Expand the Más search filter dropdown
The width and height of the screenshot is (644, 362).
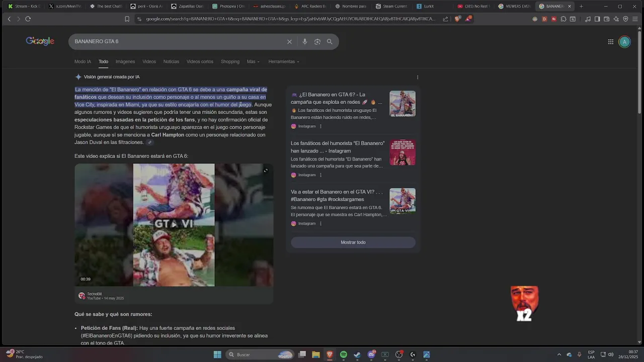[253, 62]
